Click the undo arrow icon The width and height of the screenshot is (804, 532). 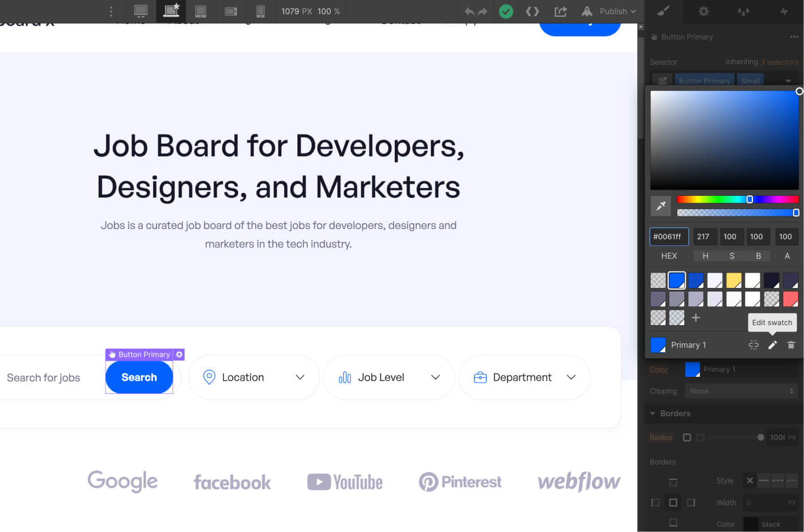tap(469, 11)
